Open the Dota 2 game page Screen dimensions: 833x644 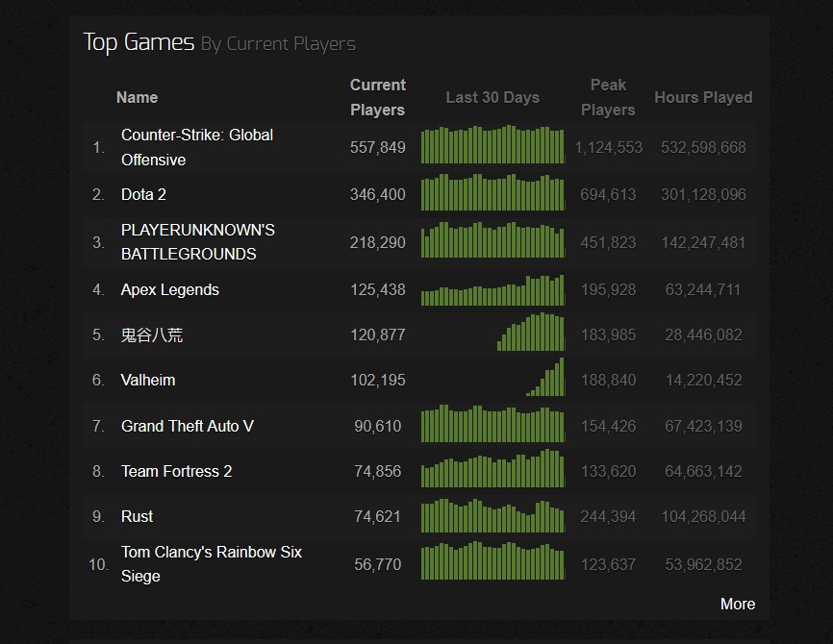tap(143, 194)
